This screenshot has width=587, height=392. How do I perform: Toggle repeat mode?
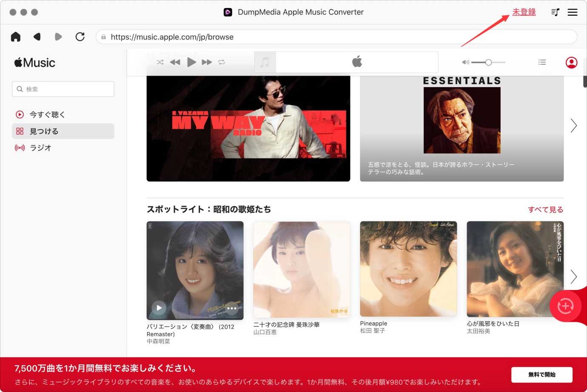click(x=222, y=62)
